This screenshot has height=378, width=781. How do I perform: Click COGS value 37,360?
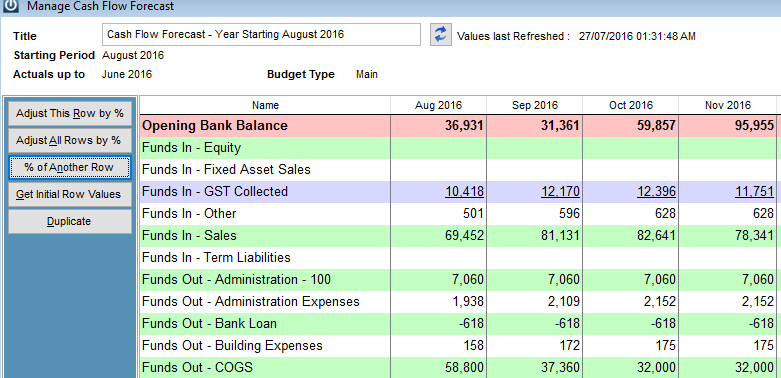[x=561, y=368]
